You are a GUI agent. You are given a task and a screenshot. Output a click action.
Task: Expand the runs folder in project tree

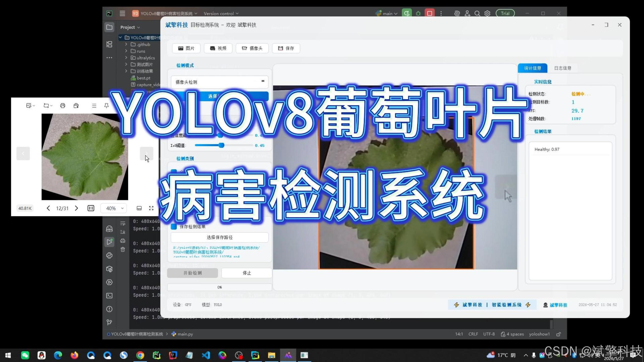pos(126,51)
